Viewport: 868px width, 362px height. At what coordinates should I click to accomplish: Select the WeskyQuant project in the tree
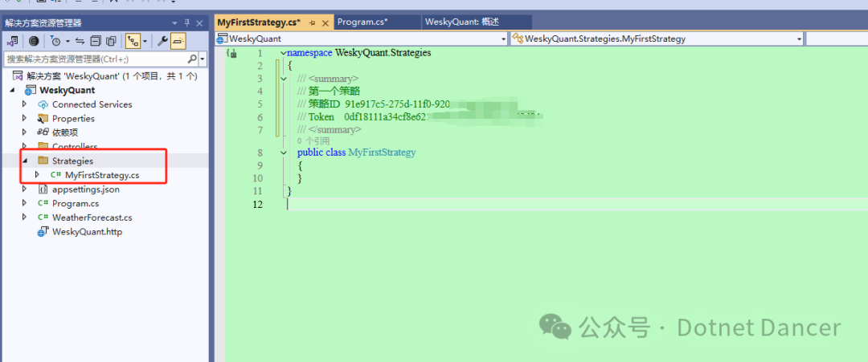[67, 90]
